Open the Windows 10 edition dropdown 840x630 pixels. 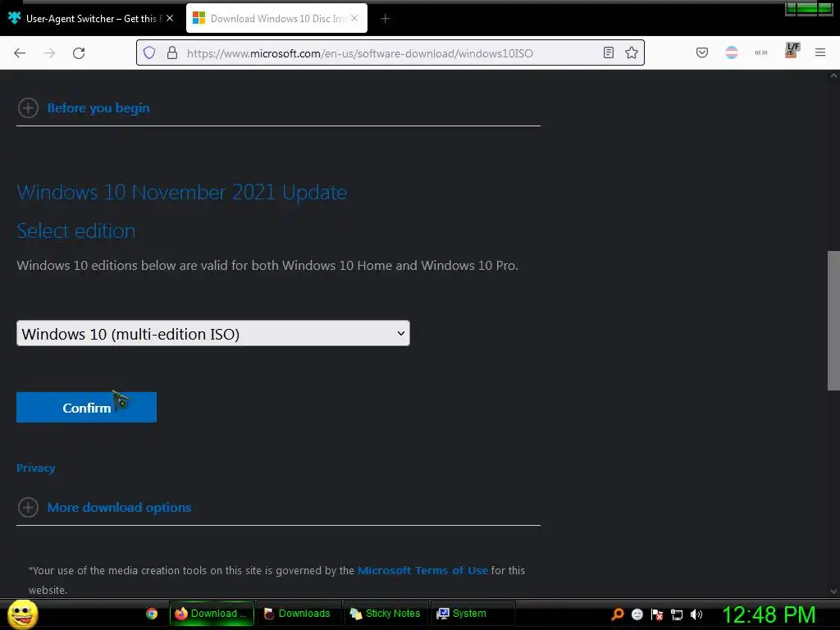click(213, 333)
